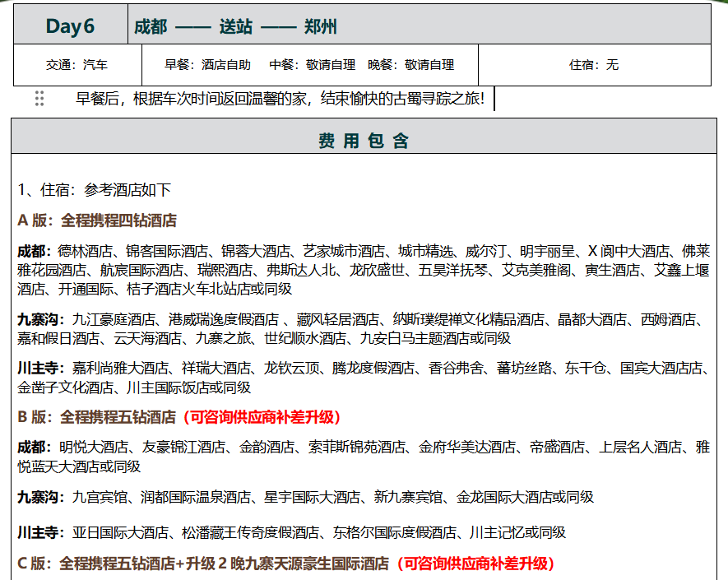Click 晚餐：敬请自理 text
728x580 pixels.
(x=411, y=64)
